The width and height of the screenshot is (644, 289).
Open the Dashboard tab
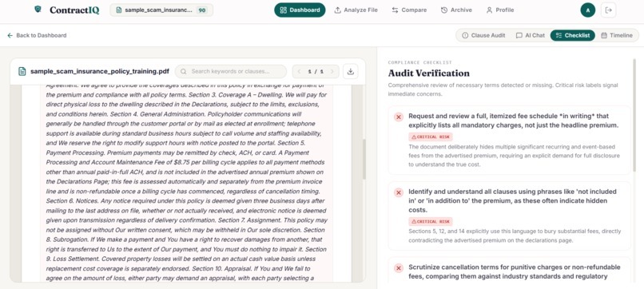tap(300, 10)
